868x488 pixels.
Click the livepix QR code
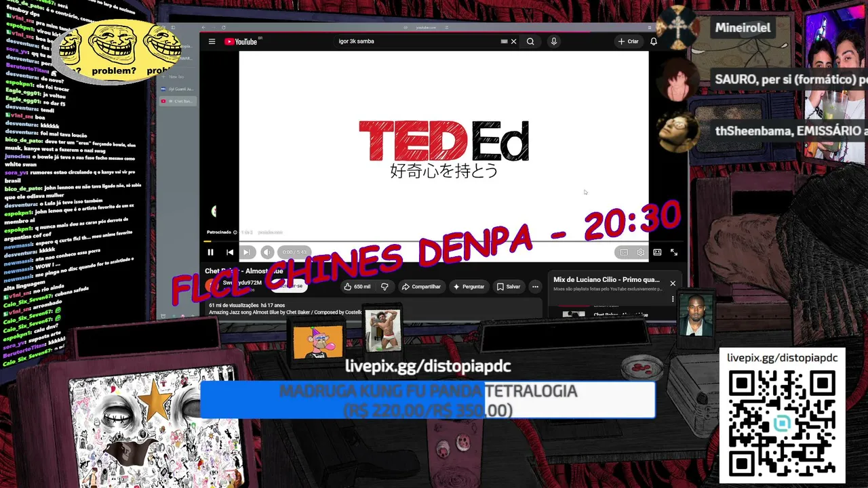(782, 424)
